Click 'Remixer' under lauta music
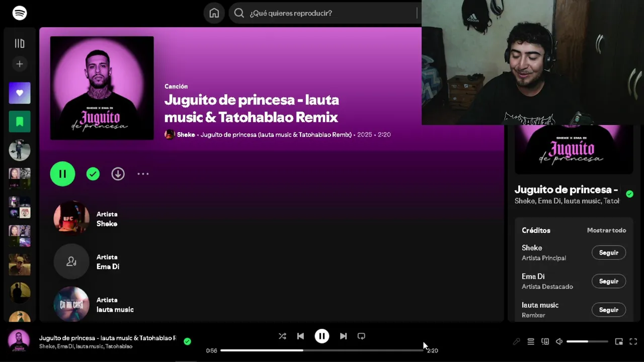 tap(533, 315)
